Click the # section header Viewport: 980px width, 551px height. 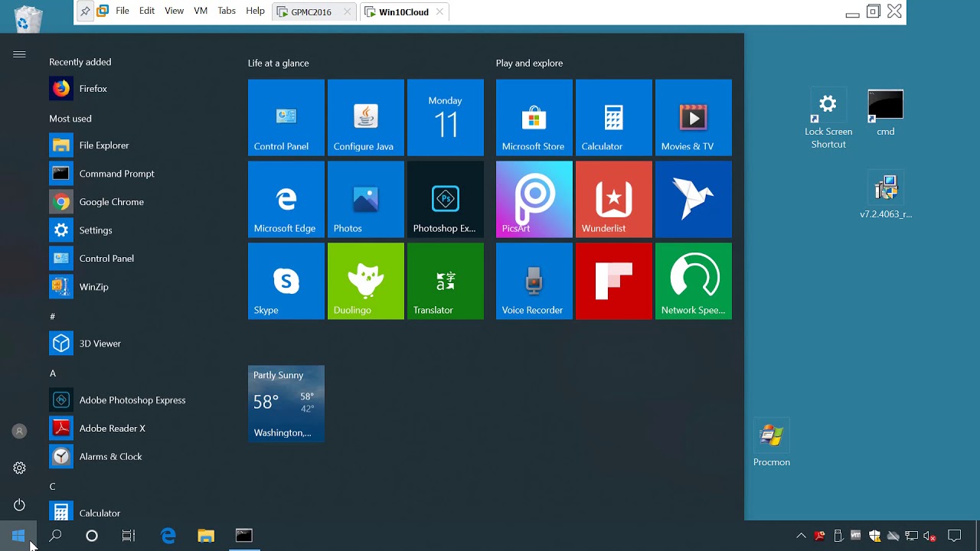53,316
